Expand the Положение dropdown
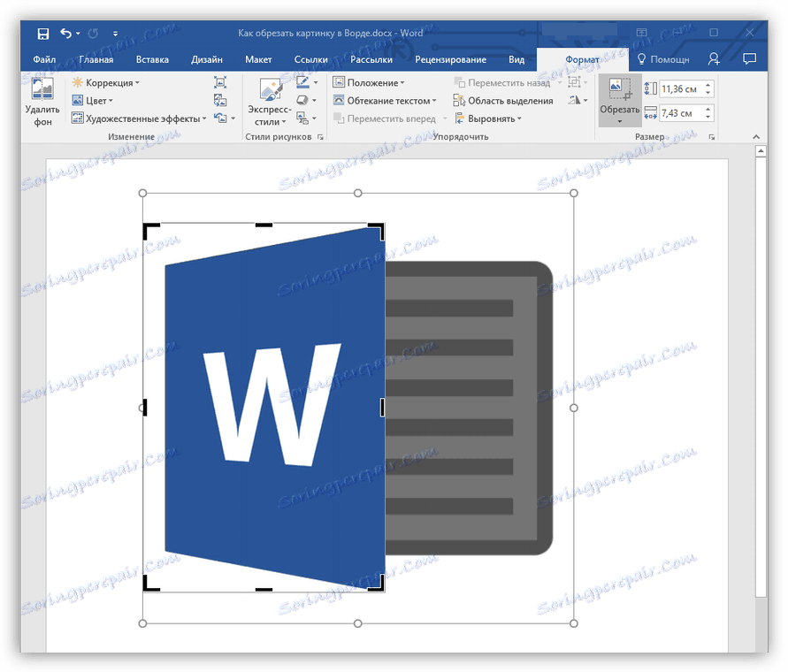 point(369,82)
